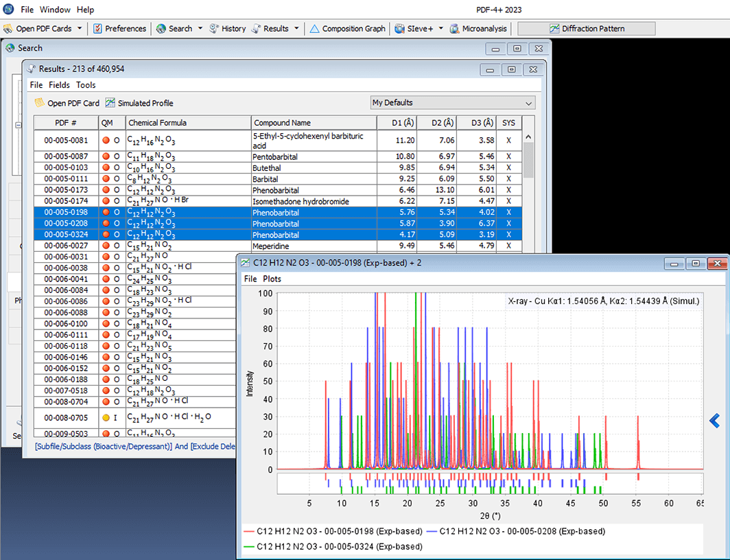Open the My Defaults dropdown
The height and width of the screenshot is (560, 730).
coord(453,102)
